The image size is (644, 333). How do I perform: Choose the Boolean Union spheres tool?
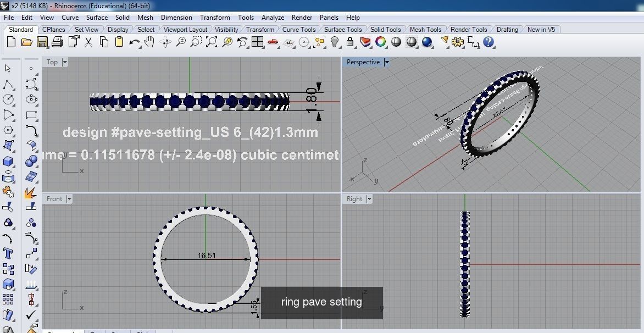pos(31,162)
